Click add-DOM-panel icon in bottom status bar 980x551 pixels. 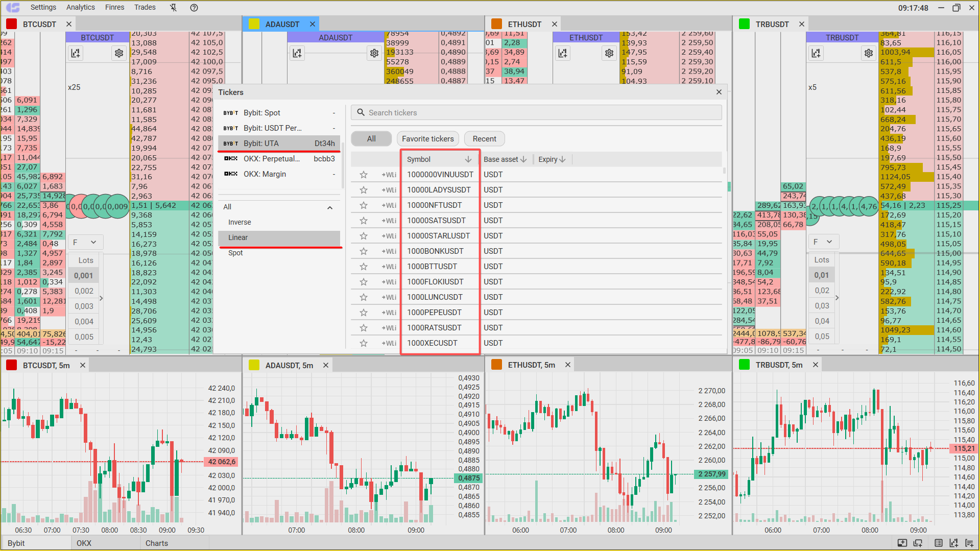(902, 543)
